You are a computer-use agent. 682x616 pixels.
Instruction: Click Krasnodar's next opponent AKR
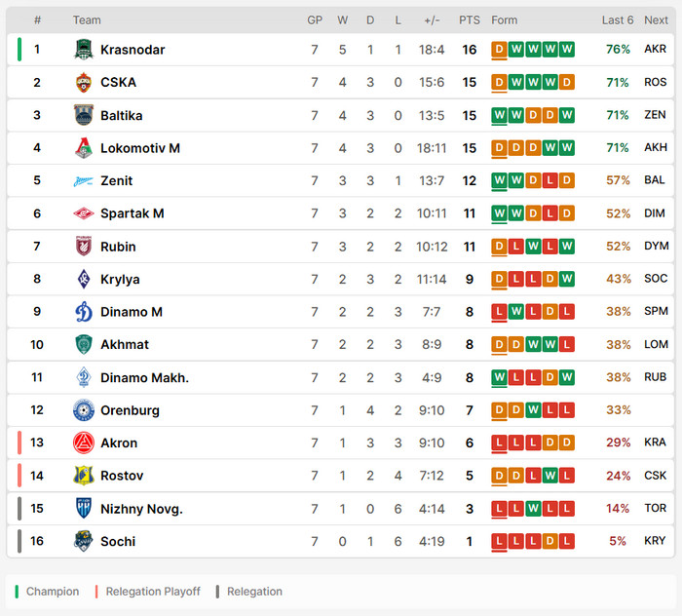(x=655, y=49)
